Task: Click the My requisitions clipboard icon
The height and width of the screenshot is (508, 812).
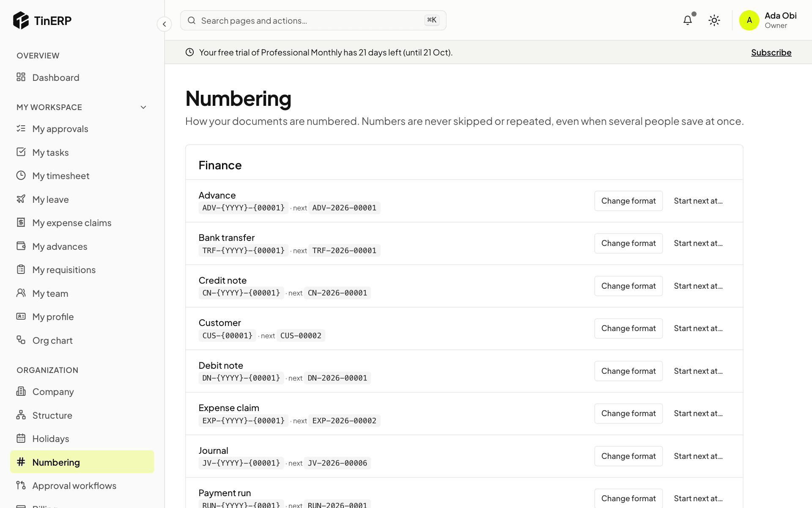Action: tap(21, 269)
